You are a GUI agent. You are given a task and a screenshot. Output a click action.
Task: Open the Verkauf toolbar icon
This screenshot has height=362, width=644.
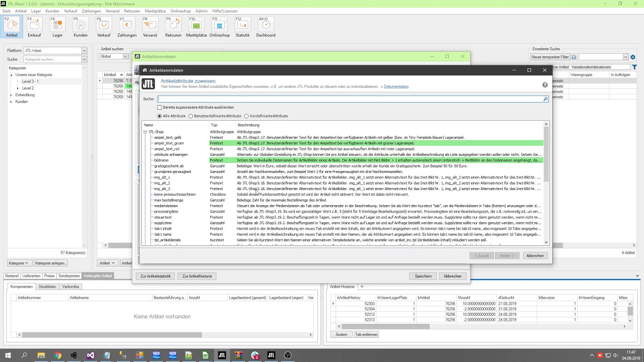tap(104, 27)
